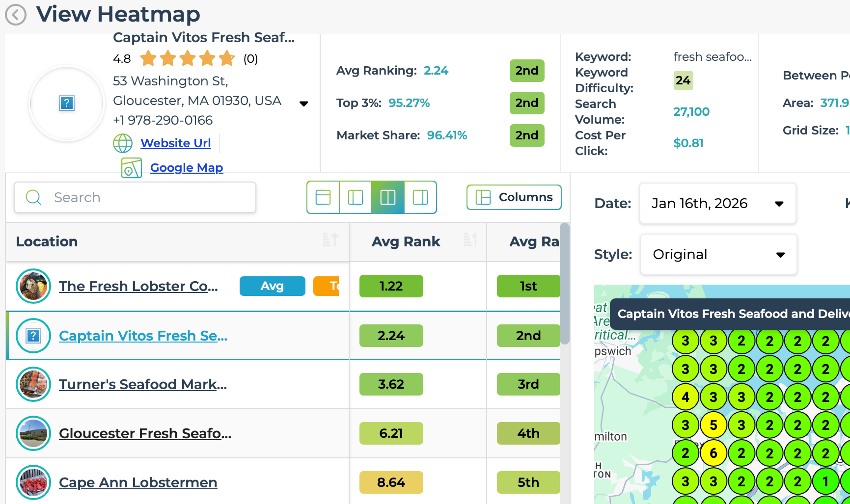Click the blue Avg badge

coord(273,286)
